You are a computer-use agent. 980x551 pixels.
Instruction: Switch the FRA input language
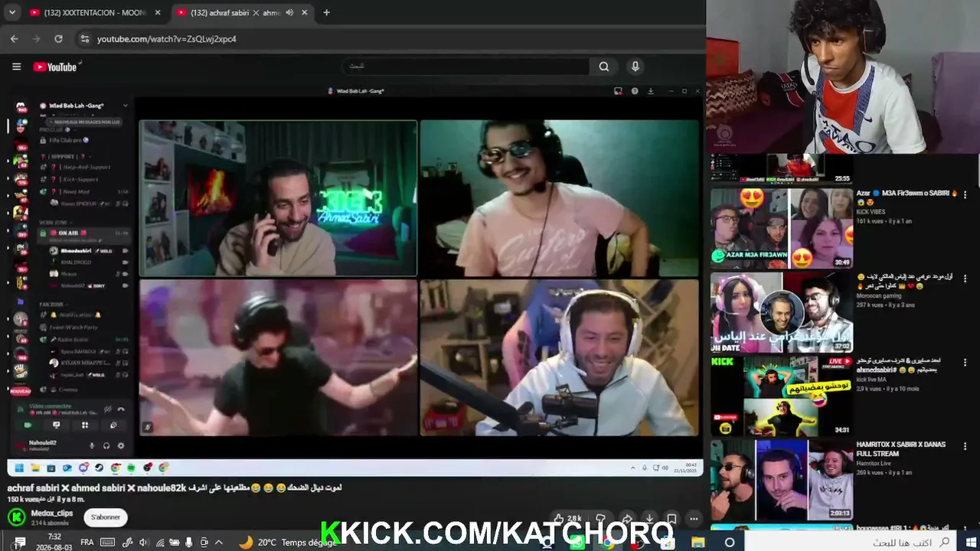tap(87, 542)
